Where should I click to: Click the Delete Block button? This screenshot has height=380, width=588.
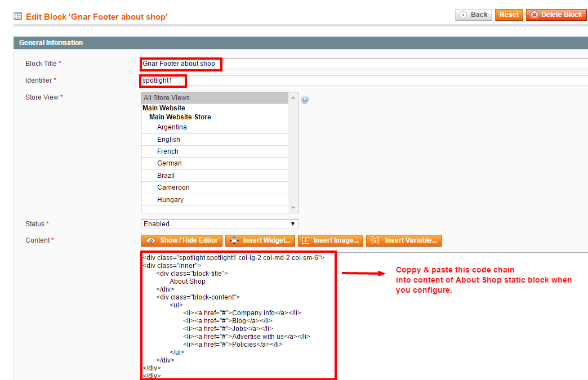(x=556, y=15)
